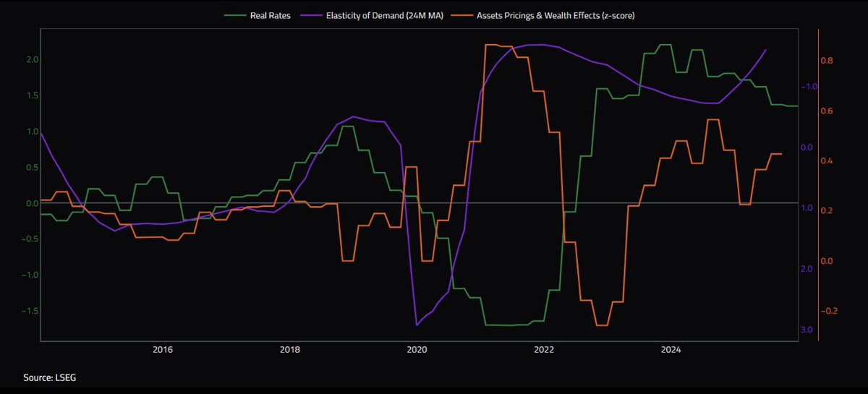This screenshot has width=868, height=394.
Task: Click the 2024 x-axis label
Action: 671,351
